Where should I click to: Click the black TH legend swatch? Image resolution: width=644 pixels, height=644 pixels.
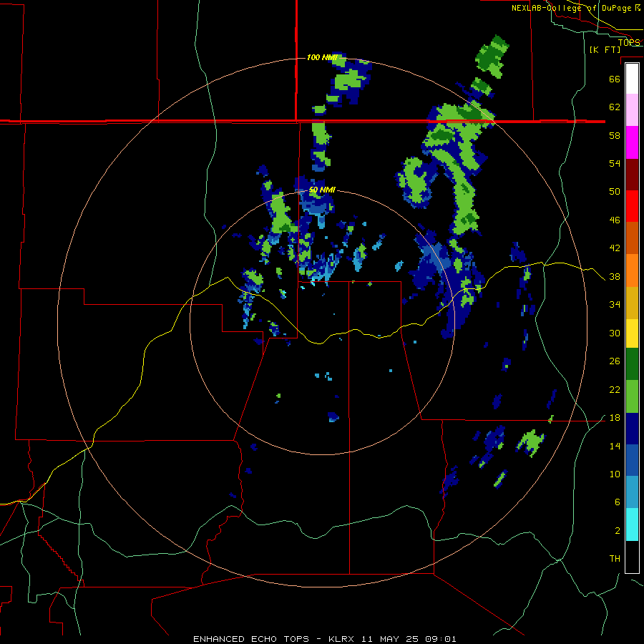632,557
